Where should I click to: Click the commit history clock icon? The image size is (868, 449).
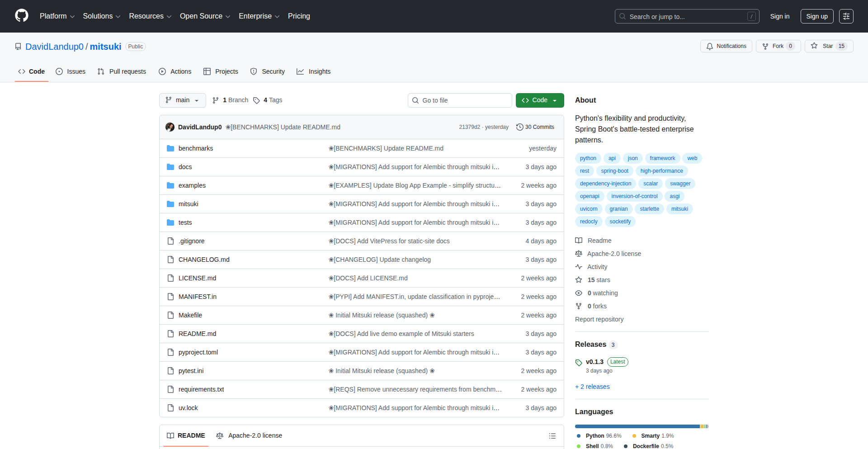(520, 127)
